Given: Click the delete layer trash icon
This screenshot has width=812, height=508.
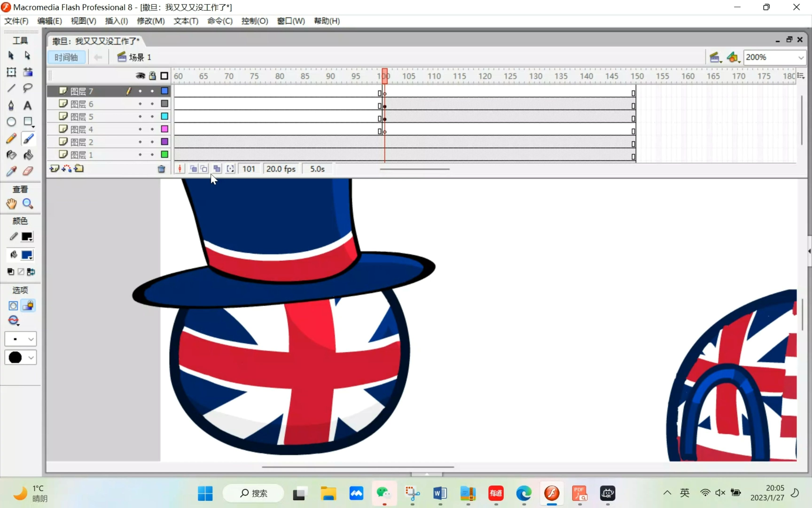Looking at the screenshot, I should [161, 169].
